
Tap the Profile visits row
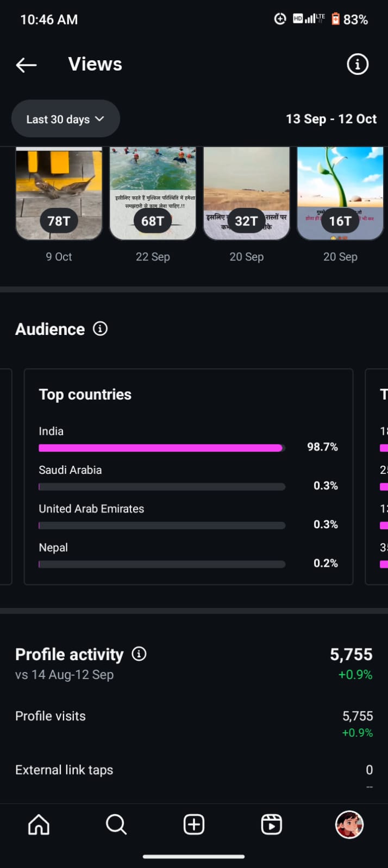pyautogui.click(x=193, y=717)
